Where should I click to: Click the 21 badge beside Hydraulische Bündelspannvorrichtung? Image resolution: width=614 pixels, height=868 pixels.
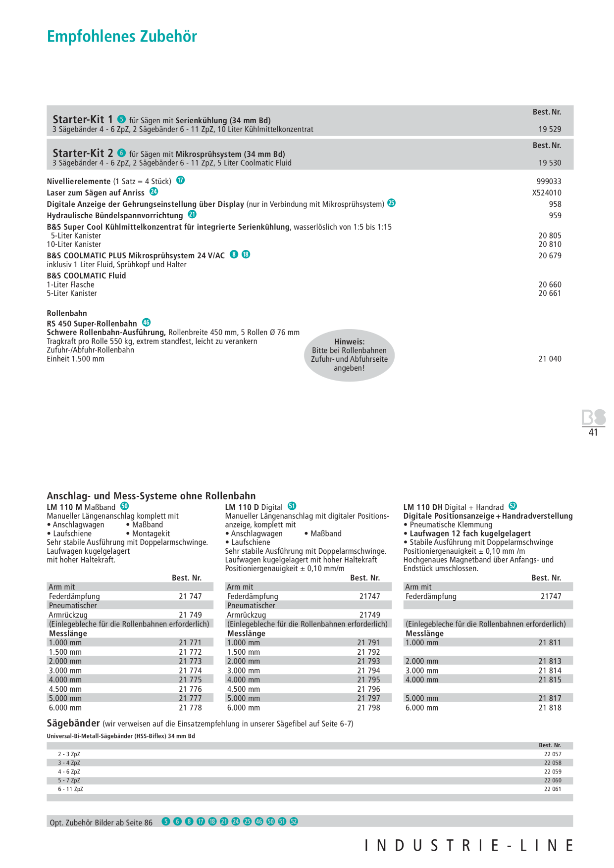[x=193, y=214]
